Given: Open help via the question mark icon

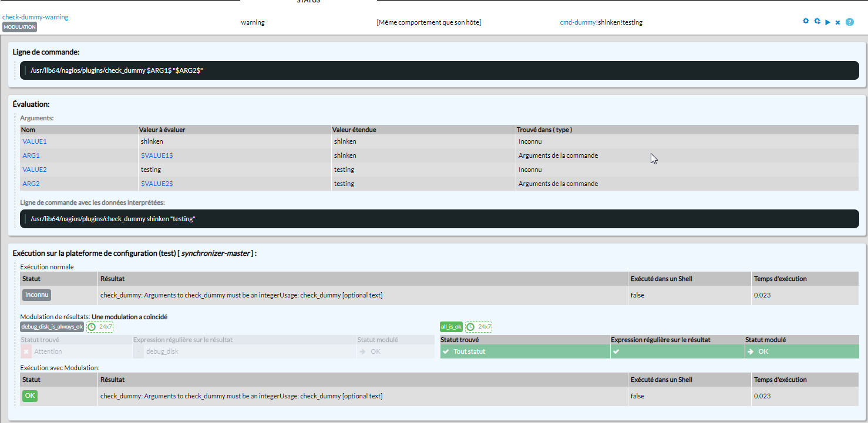Looking at the screenshot, I should (849, 22).
